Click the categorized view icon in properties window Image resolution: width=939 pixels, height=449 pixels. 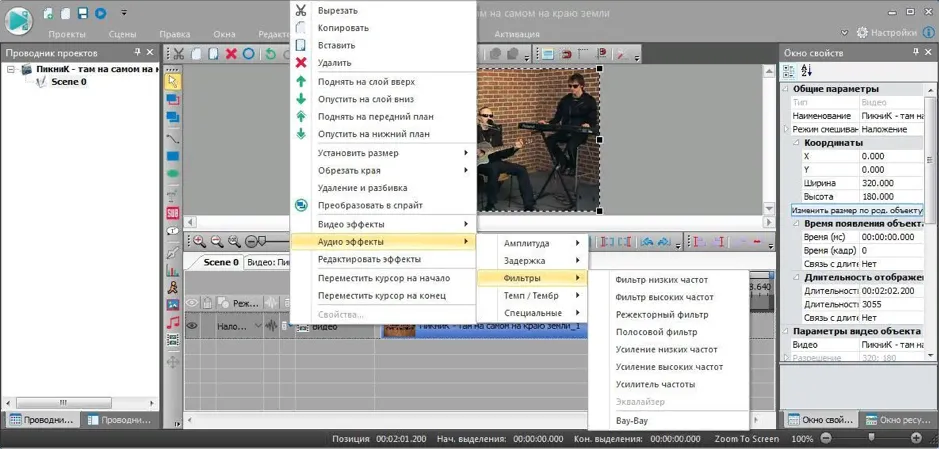point(789,71)
